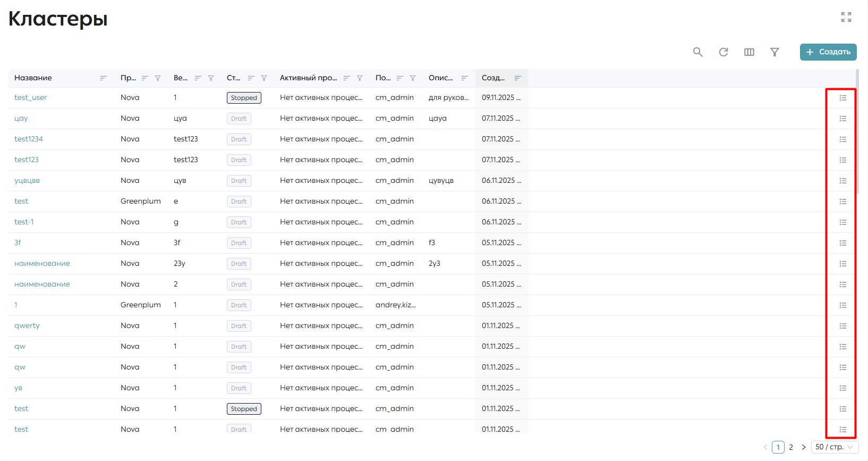Open the test_user cluster link
The height and width of the screenshot is (461, 868).
point(31,98)
